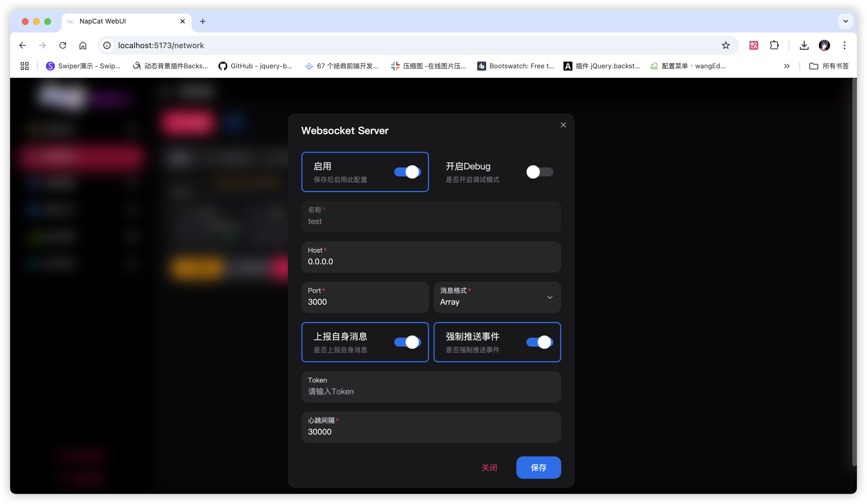
Task: Toggle the 强制推送事件 switch
Action: coord(539,342)
